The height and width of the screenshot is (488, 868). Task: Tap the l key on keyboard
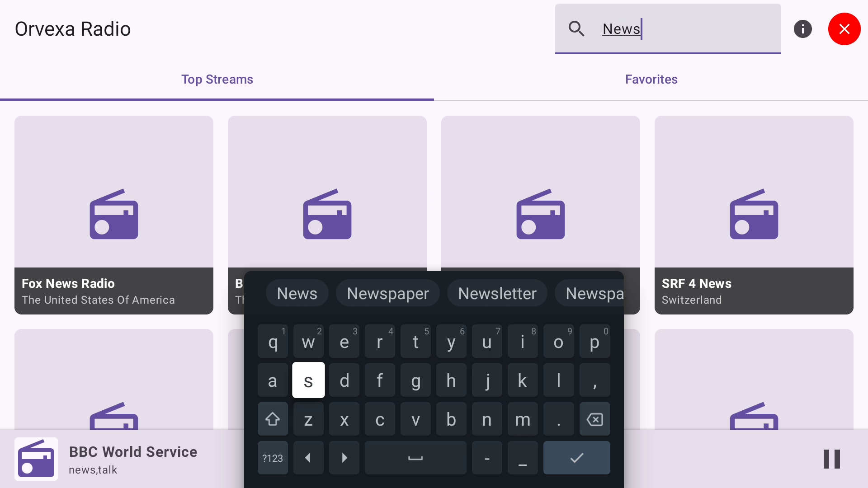[558, 380]
